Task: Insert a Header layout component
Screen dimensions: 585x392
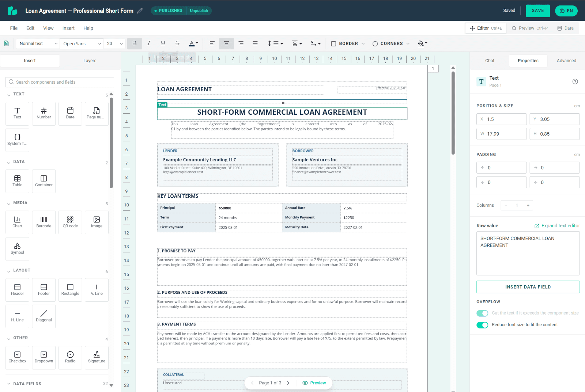Action: tap(17, 290)
